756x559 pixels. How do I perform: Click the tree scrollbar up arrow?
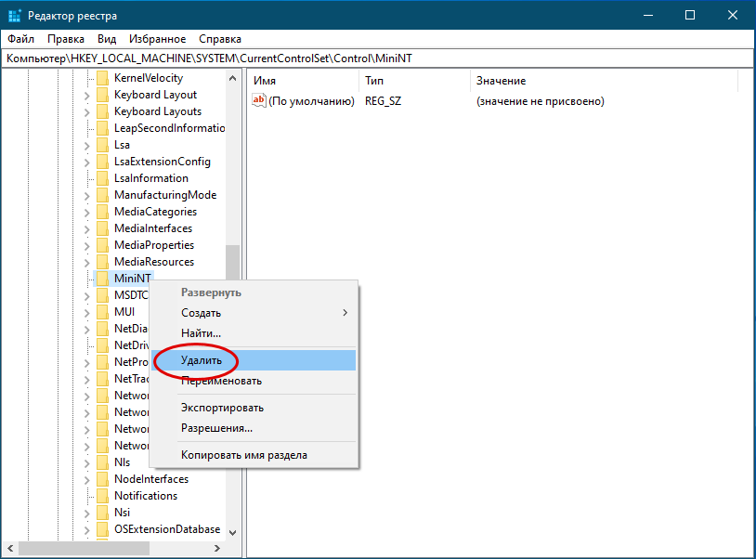pos(232,78)
